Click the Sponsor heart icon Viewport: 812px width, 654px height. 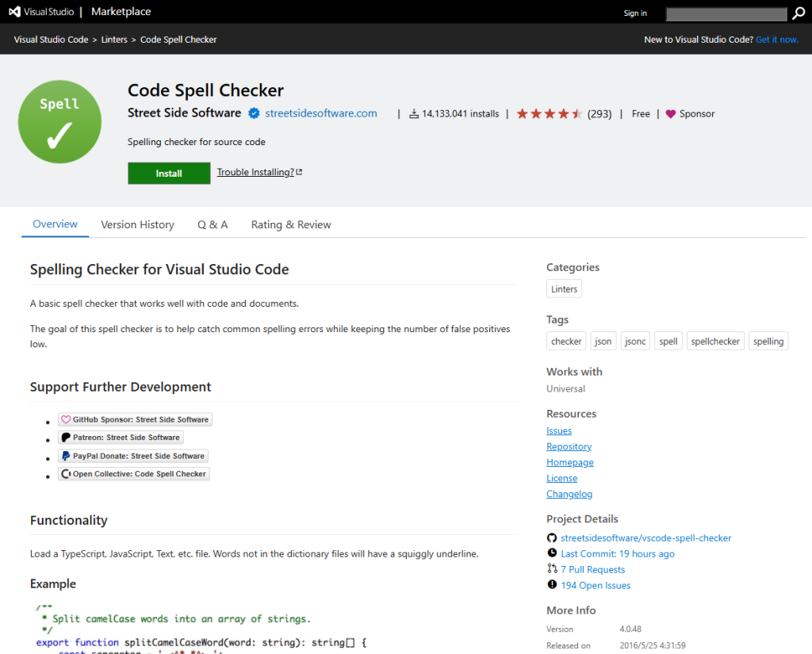point(671,114)
